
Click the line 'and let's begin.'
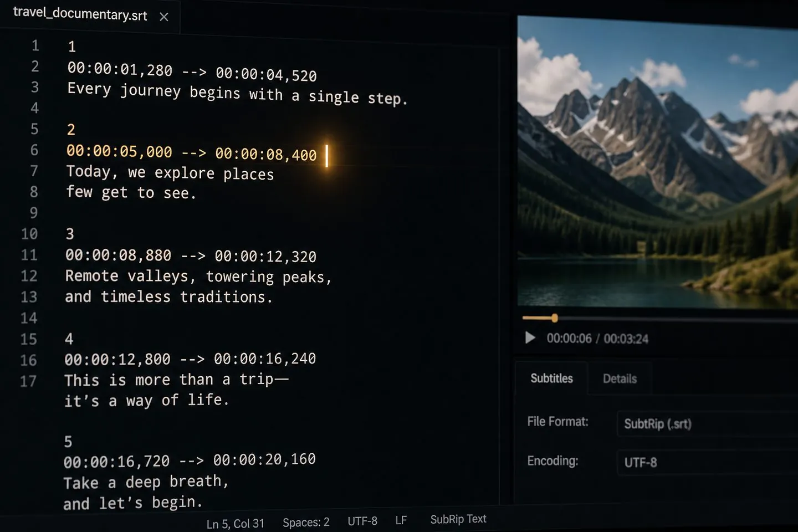tap(132, 503)
